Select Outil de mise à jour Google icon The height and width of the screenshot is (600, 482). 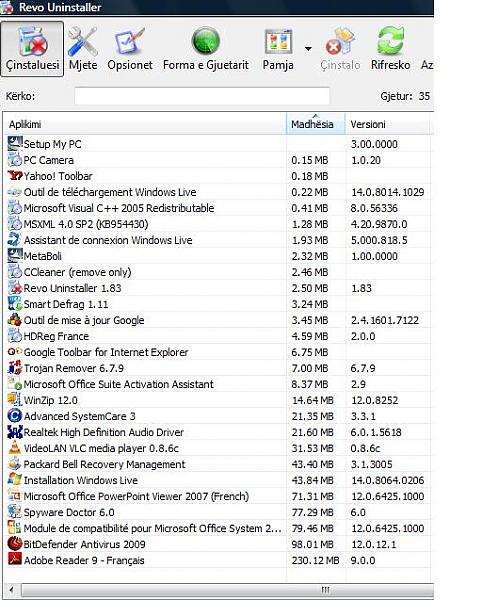tap(15, 320)
